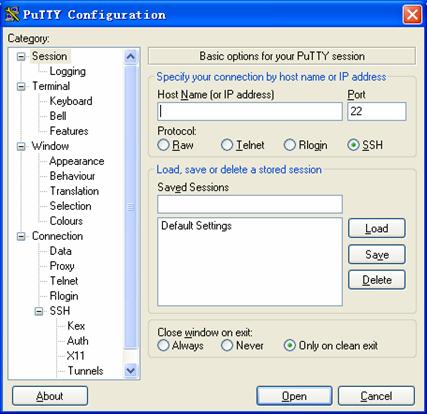Screen dimensions: 427x414
Task: Collapse the Terminal tree node
Action: [x=21, y=87]
